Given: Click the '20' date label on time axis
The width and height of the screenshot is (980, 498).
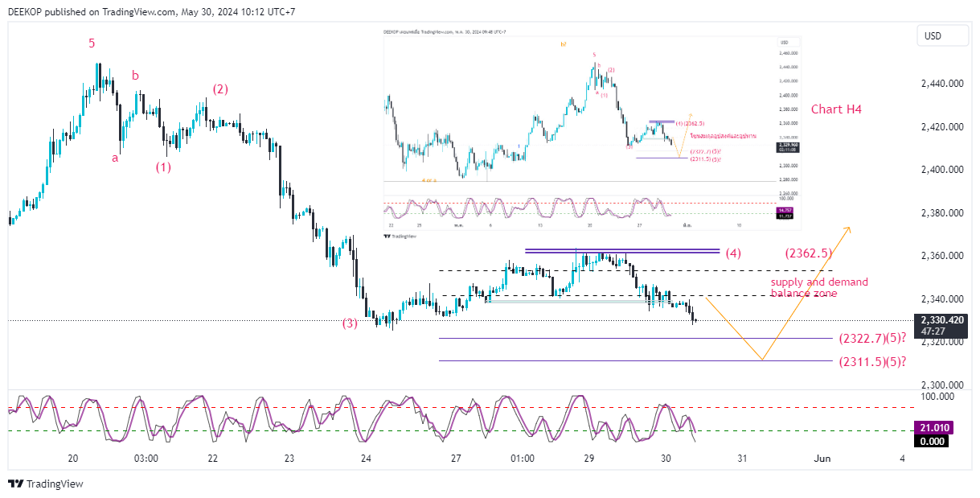Looking at the screenshot, I should [73, 458].
